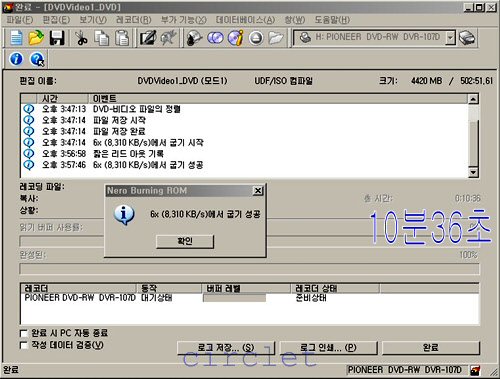The image size is (500, 379).
Task: Open the 레코더(R) menu
Action: tap(134, 20)
